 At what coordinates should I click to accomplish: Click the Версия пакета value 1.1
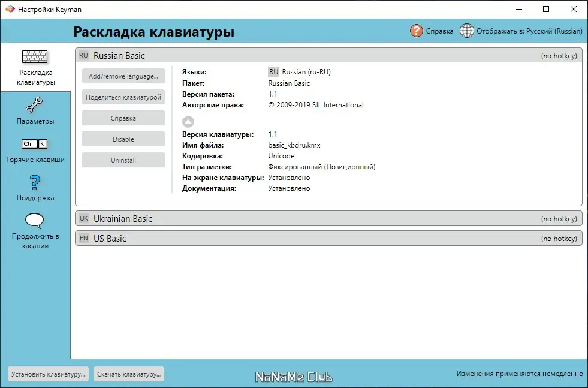[x=273, y=94]
